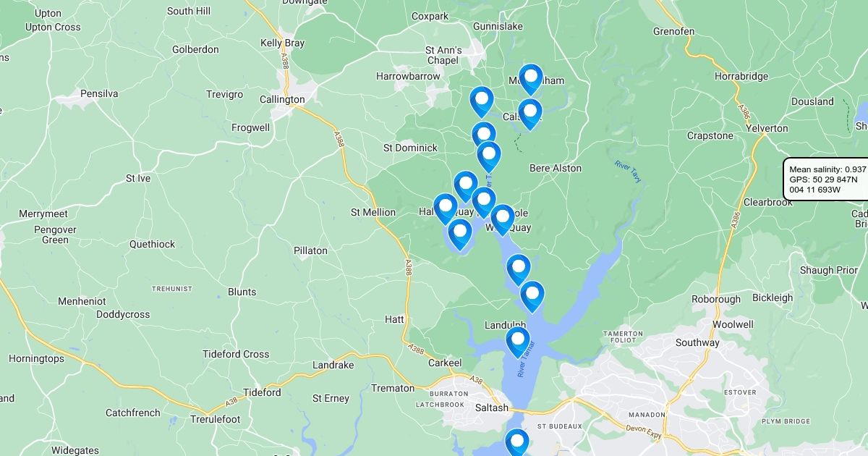This screenshot has height=456, width=868.
Task: Select the Yelverton place label
Action: (767, 128)
